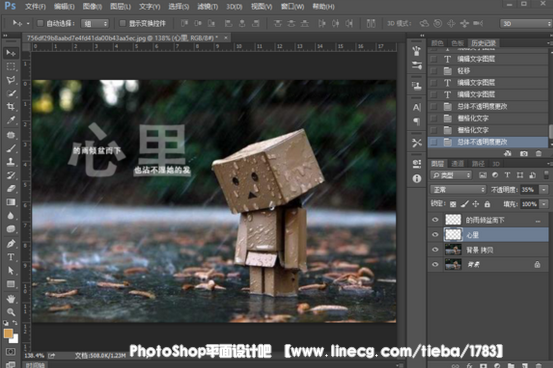Select the History Brush tool
The width and height of the screenshot is (553, 368).
coord(11,175)
